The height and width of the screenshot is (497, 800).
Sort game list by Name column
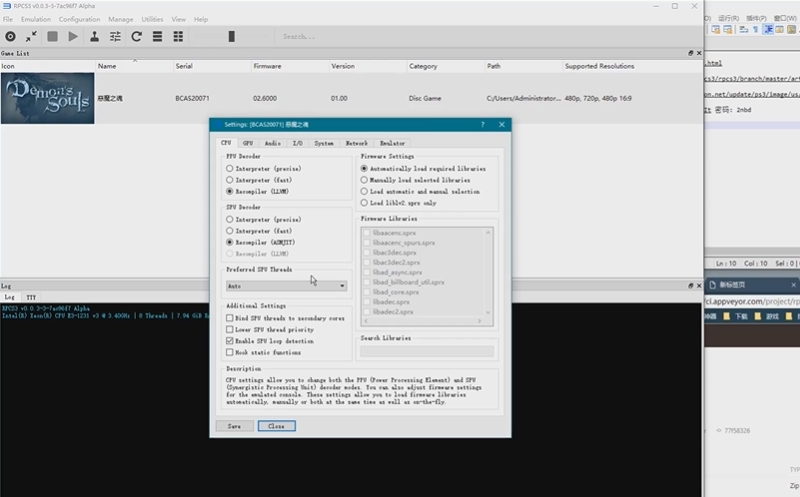[134, 66]
